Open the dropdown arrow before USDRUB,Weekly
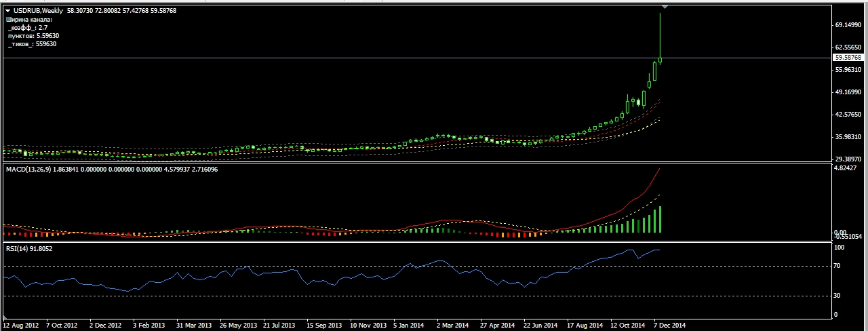 (x=8, y=11)
